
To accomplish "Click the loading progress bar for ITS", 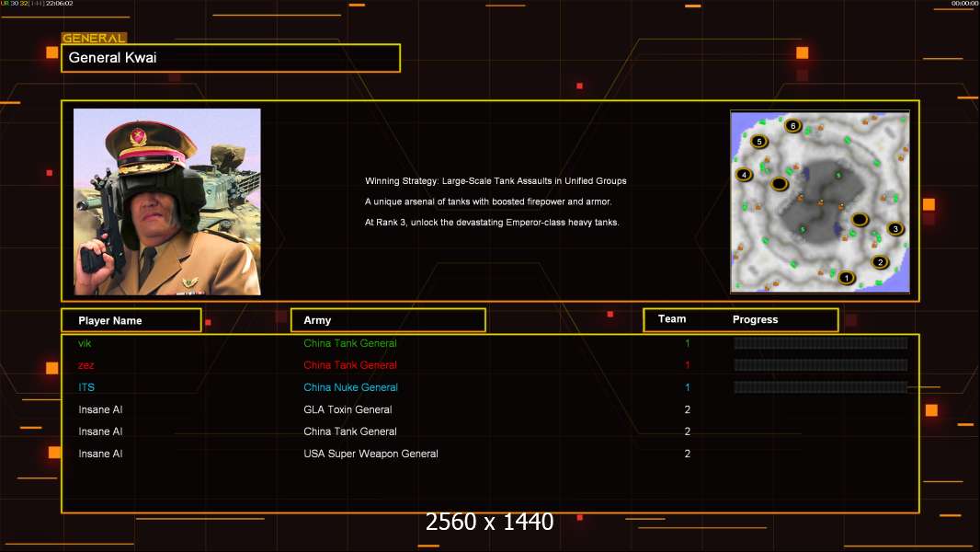I will (821, 387).
